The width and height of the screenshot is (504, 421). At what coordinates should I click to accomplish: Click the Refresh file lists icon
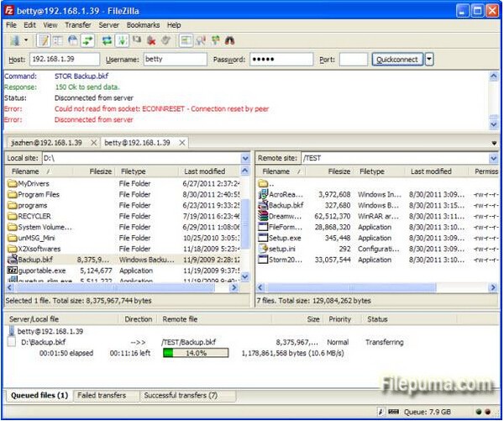pyautogui.click(x=107, y=40)
